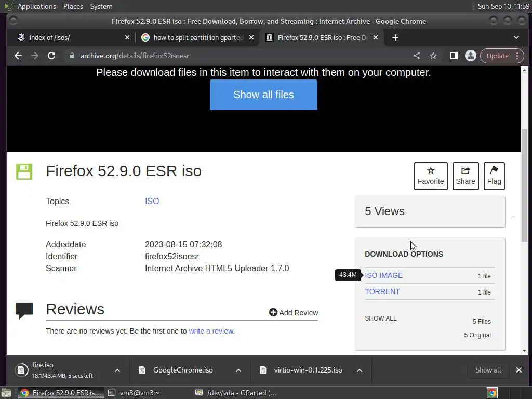This screenshot has width=532, height=399.
Task: Open the Places menu
Action: click(x=73, y=6)
